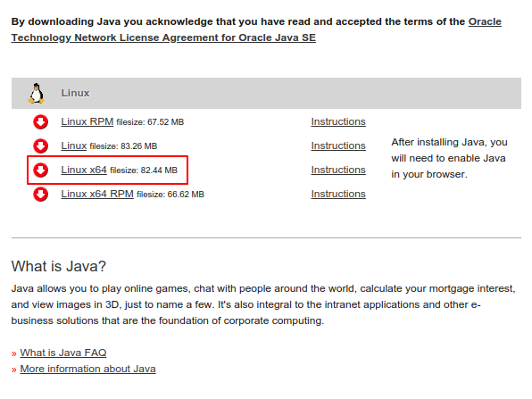Screen dimensions: 532x399
Task: Click the filesize: 66.62 MB text
Action: coord(170,195)
